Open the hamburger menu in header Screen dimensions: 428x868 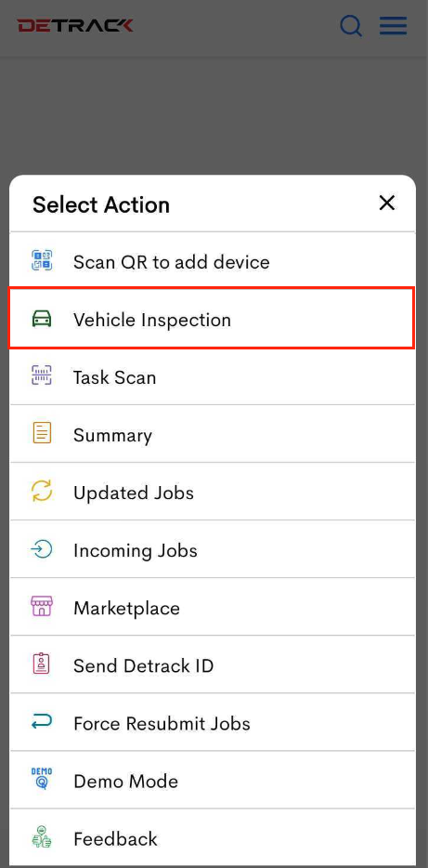point(393,26)
